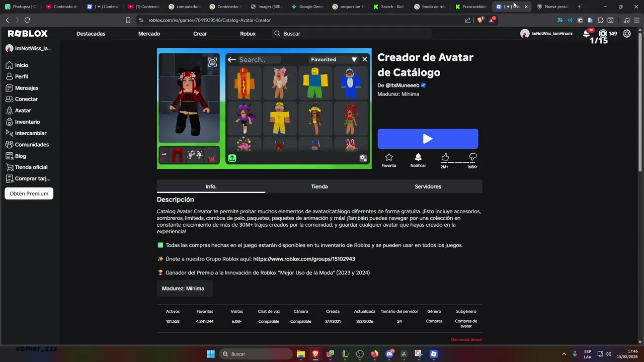Open creator @itsMuneeeb profile link
This screenshot has width=644, height=362.
[403, 85]
